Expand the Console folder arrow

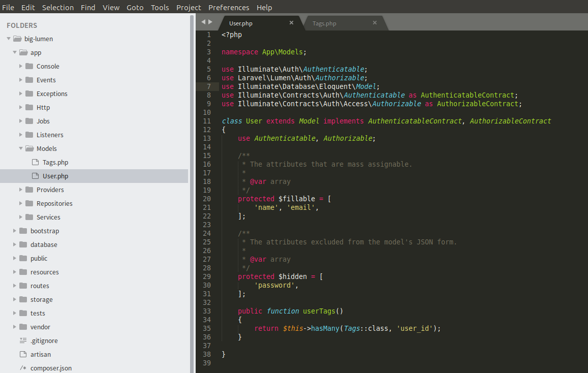[21, 66]
